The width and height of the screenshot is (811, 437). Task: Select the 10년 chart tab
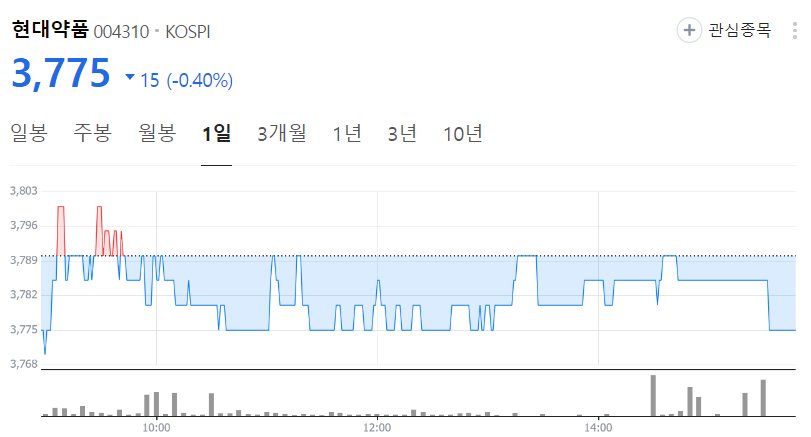(x=463, y=133)
